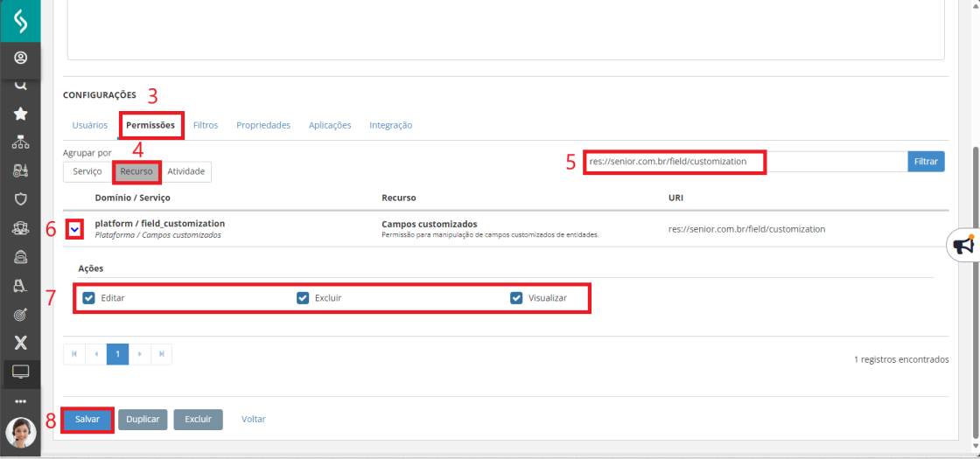Open the X icon in the sidebar

pyautogui.click(x=21, y=342)
